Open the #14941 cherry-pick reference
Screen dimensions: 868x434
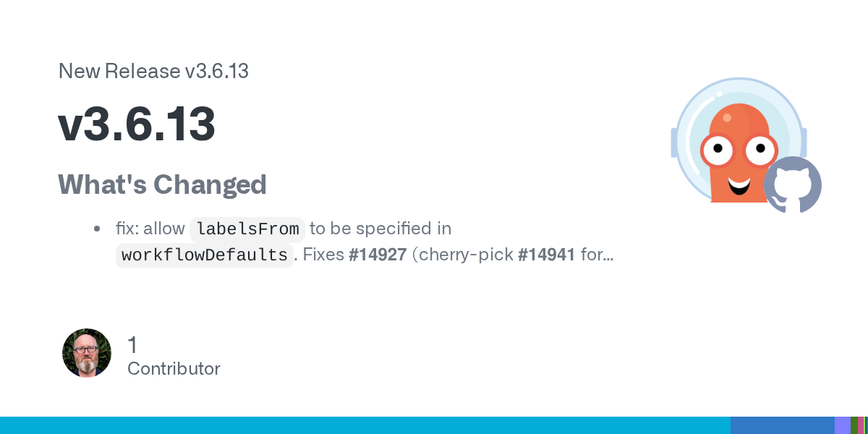[x=546, y=255]
